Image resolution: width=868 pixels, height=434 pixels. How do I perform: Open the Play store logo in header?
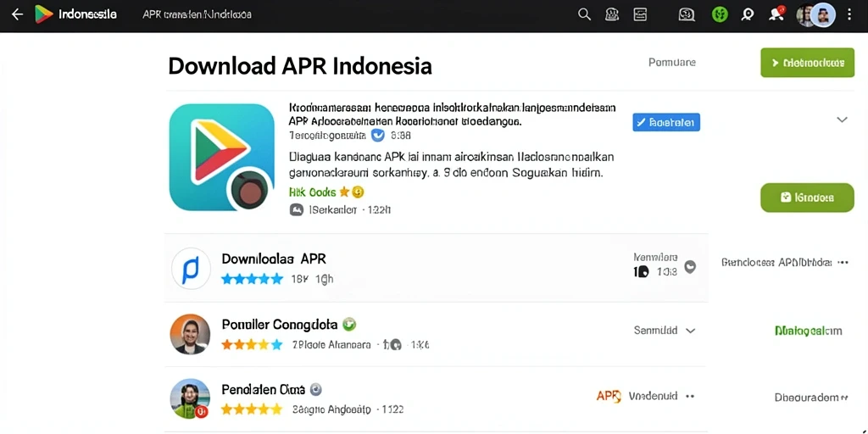pyautogui.click(x=44, y=14)
